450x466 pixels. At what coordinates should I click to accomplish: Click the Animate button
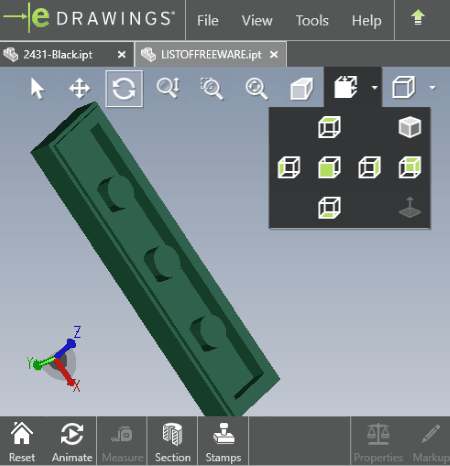[x=72, y=442]
